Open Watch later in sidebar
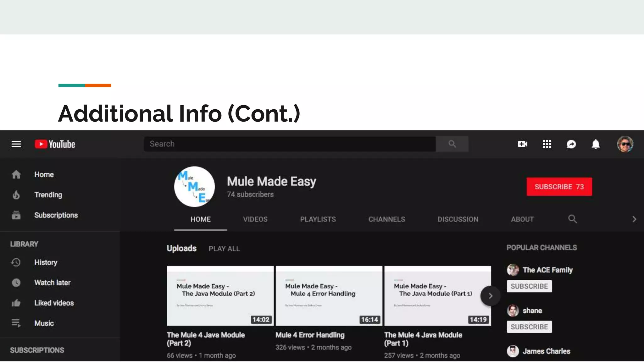The width and height of the screenshot is (644, 362). pos(52,283)
